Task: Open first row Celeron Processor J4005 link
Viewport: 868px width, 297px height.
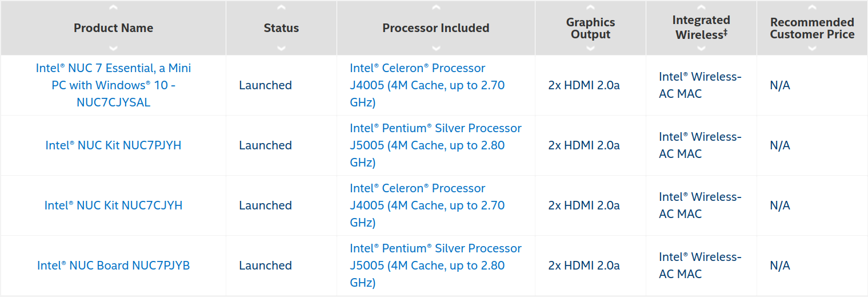Action: (x=427, y=85)
